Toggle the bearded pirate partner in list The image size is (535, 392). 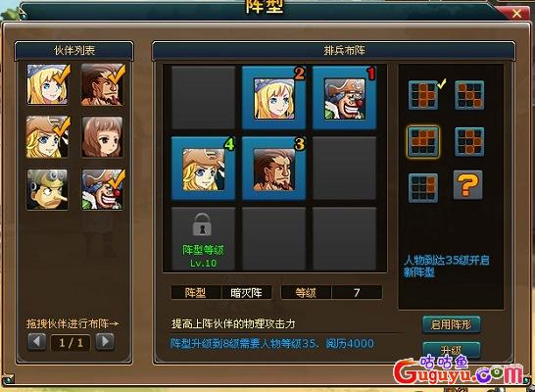[102, 84]
